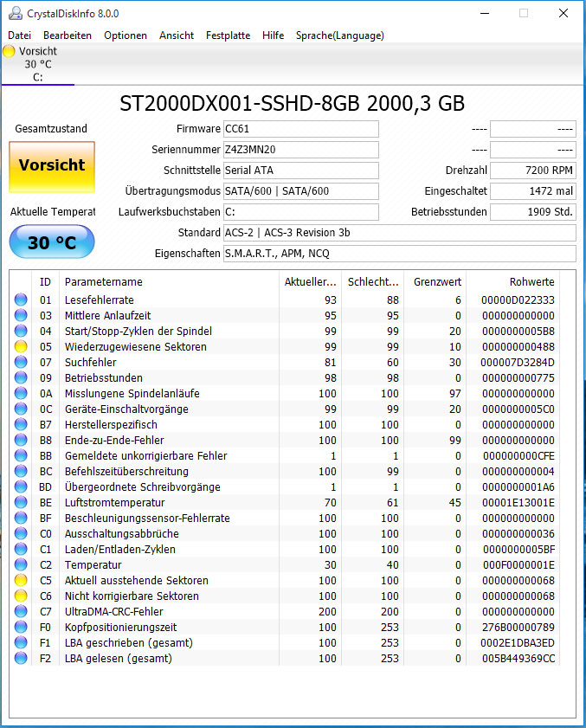Screen dimensions: 586x728
Task: Click CrystalDiskInfo app icon in title bar
Action: point(16,14)
